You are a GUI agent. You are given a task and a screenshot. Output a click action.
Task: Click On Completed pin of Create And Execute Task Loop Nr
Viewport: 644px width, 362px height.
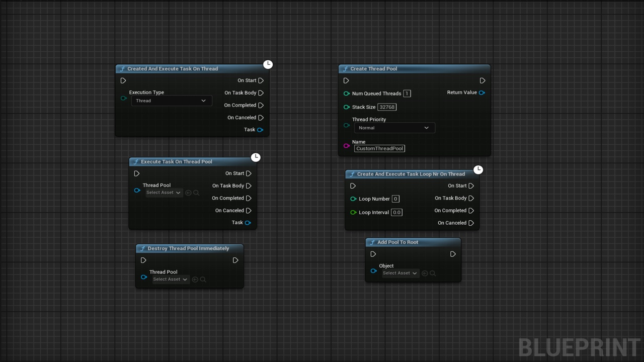[x=471, y=211]
